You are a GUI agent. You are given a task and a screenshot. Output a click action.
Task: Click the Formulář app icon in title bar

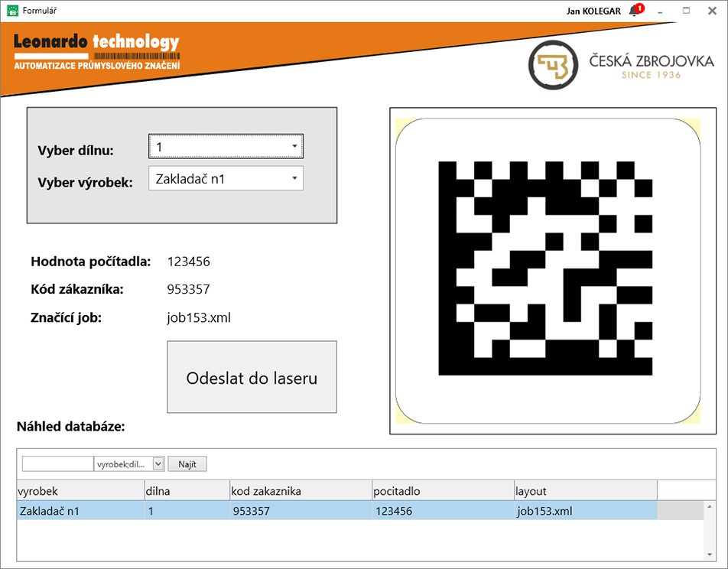pos(12,10)
